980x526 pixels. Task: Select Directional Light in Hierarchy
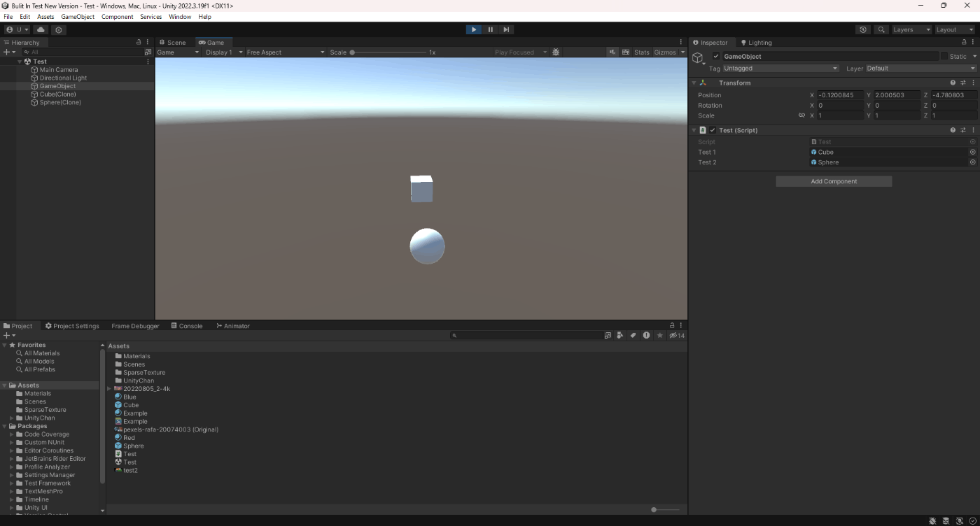pos(63,78)
